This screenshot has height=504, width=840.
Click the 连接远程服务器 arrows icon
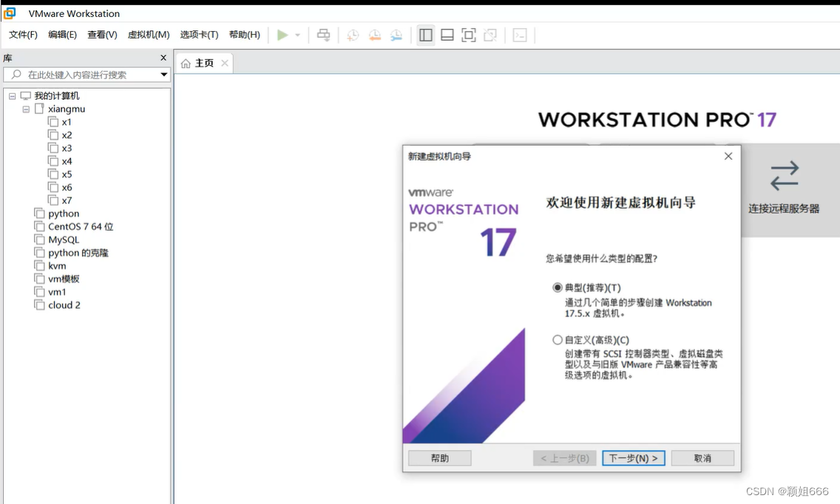pyautogui.click(x=785, y=176)
